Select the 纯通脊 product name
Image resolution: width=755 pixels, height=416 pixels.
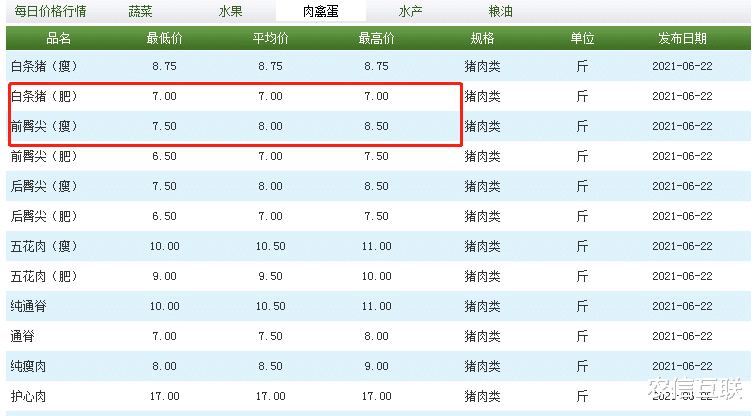click(x=28, y=306)
